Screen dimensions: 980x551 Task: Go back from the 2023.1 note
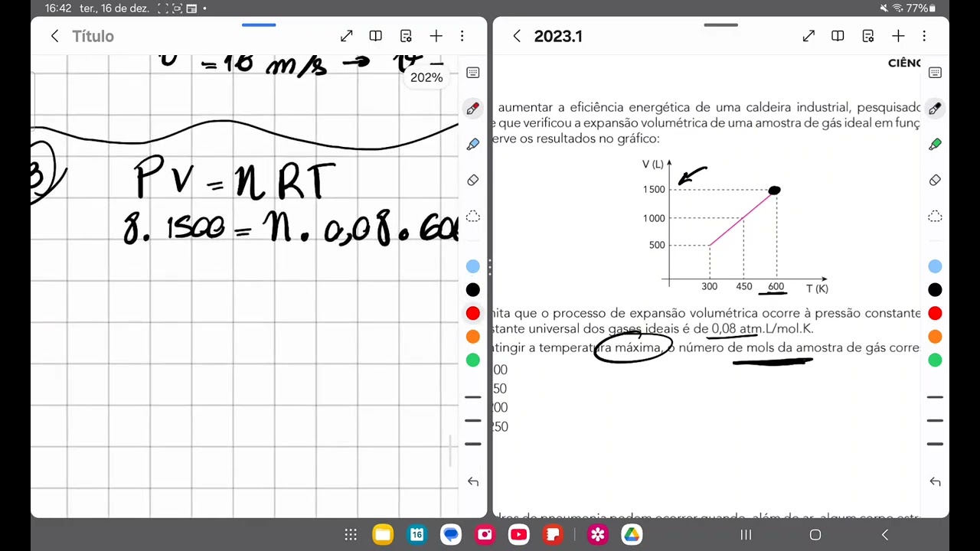coord(517,36)
